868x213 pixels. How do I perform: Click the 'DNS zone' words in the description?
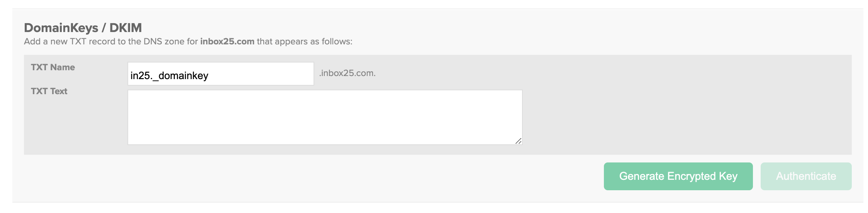164,41
